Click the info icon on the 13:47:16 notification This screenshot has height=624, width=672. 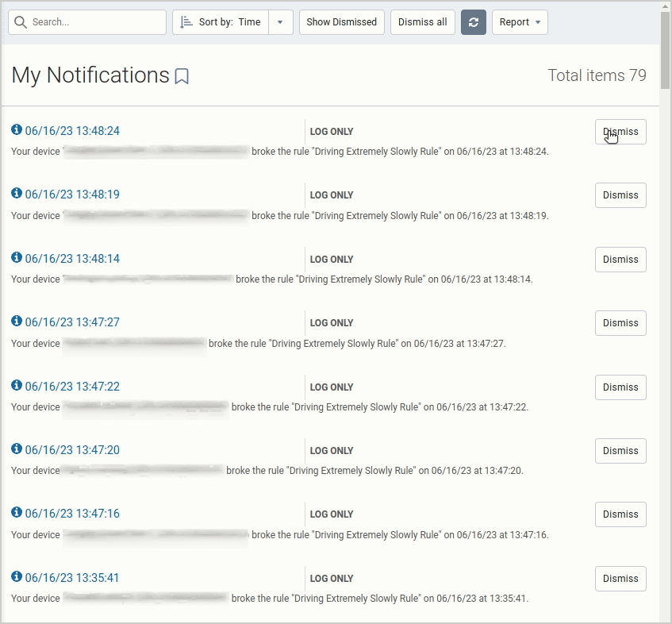coord(16,513)
